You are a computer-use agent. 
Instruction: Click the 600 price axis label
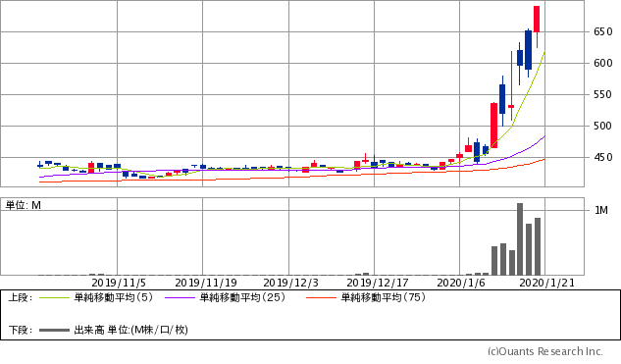point(602,63)
